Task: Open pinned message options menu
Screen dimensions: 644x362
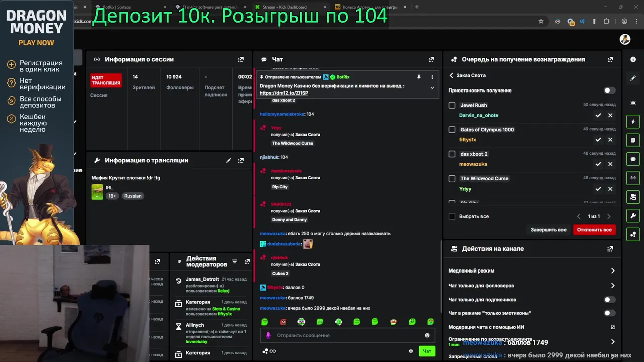Action: coord(432,77)
